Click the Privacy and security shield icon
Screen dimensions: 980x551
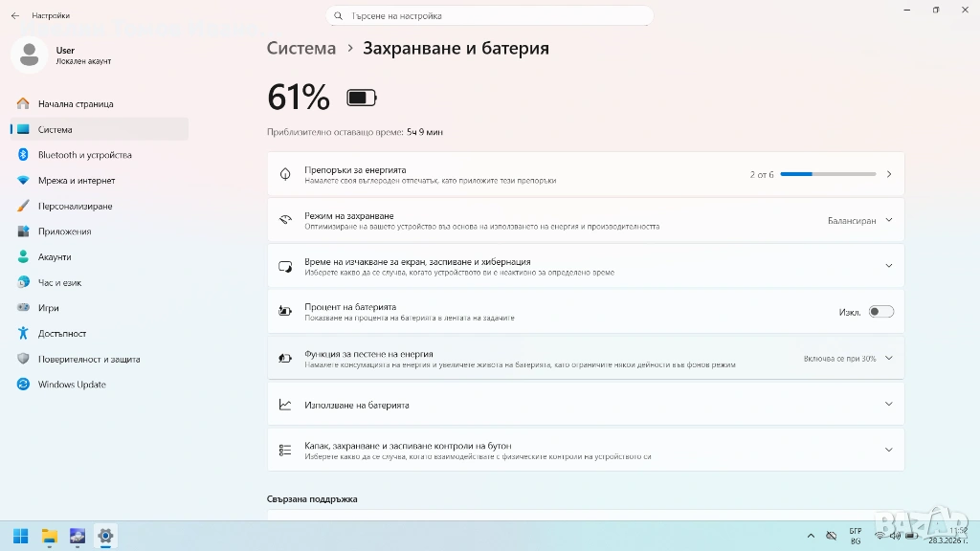[x=23, y=359]
